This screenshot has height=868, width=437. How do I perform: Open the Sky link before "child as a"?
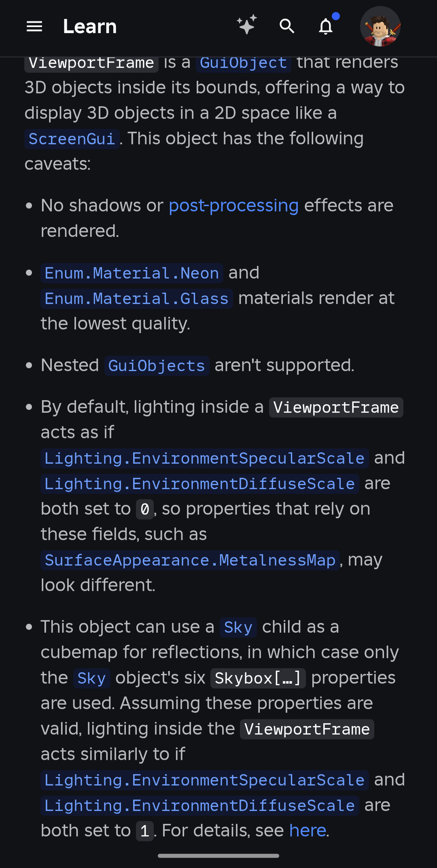coord(238,627)
